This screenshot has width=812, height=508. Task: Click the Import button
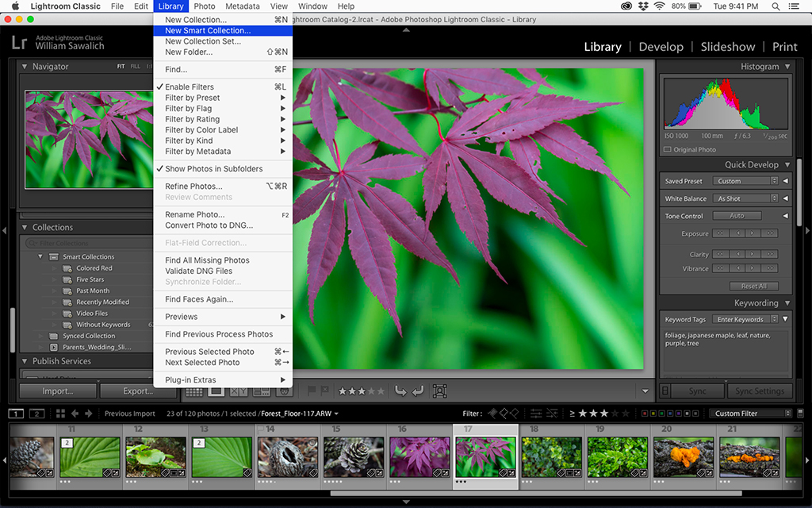(x=58, y=391)
